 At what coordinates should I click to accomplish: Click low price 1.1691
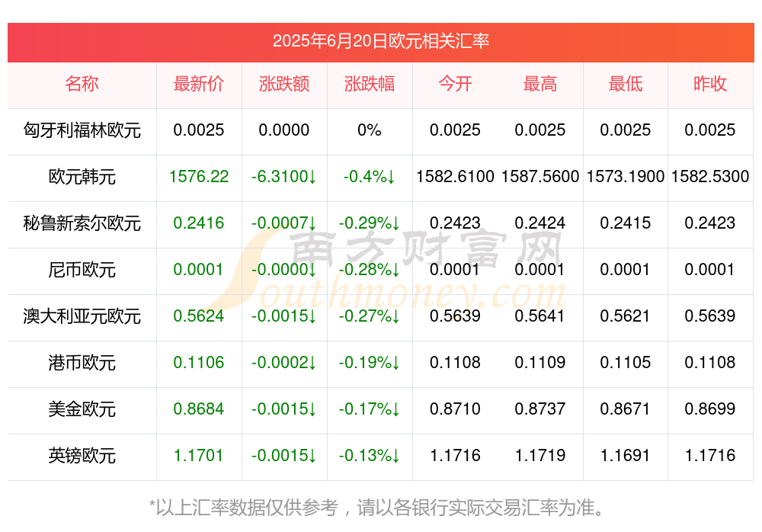[x=626, y=456]
